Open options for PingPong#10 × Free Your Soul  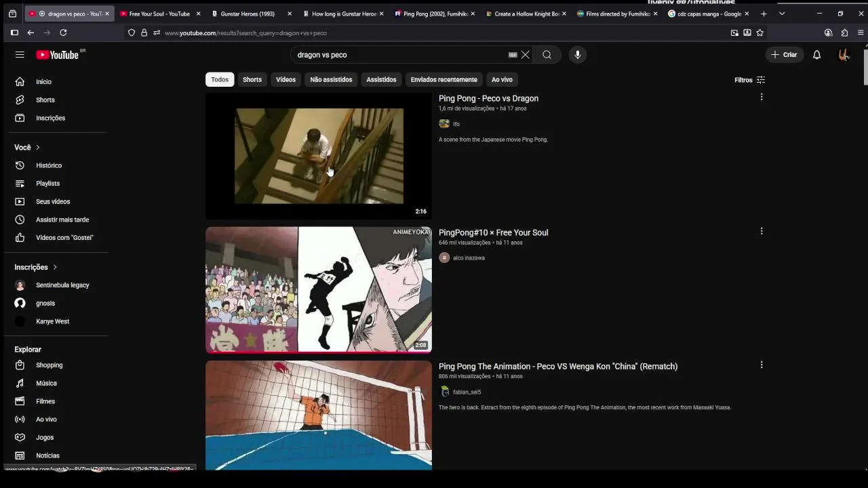762,231
